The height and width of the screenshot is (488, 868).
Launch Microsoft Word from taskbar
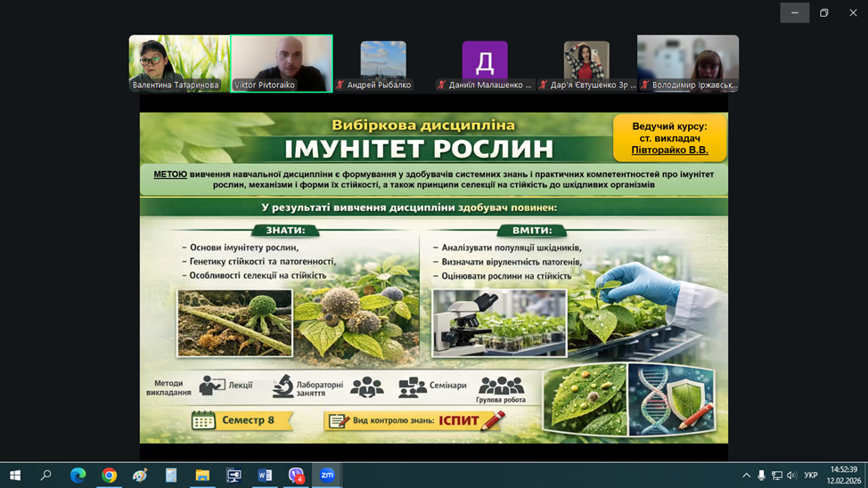[x=265, y=476]
